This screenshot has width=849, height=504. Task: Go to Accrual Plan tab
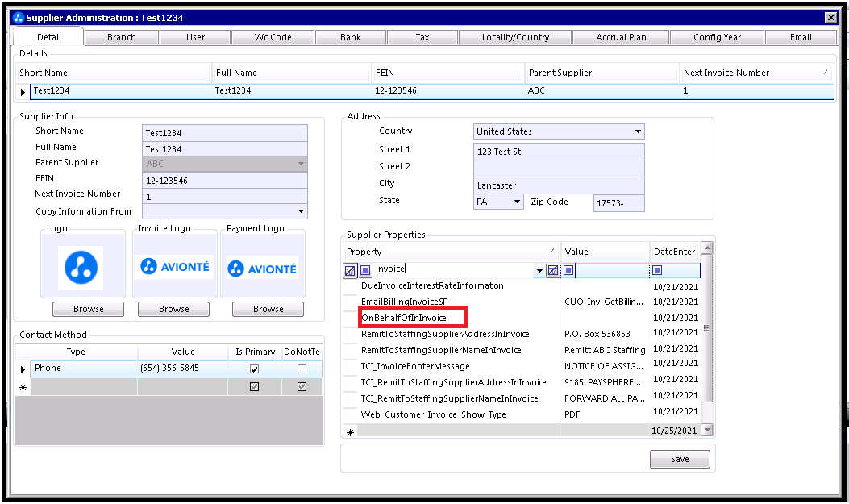point(621,37)
